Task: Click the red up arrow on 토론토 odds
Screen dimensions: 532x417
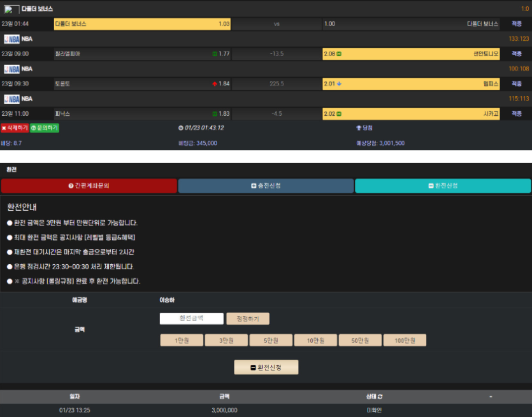Action: coord(215,84)
